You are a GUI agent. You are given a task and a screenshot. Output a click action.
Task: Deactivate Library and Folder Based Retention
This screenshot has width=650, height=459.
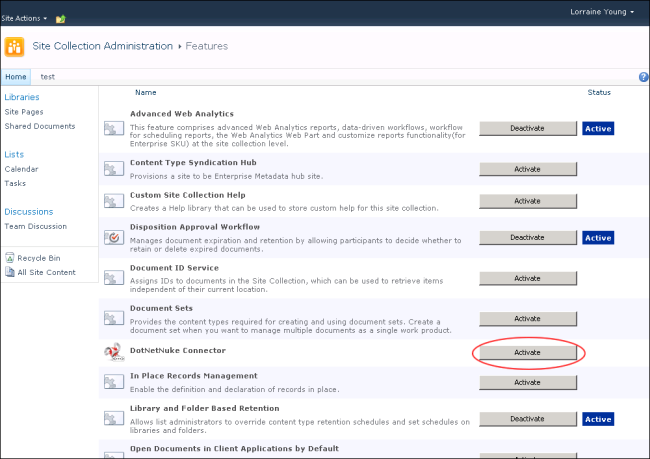pyautogui.click(x=528, y=419)
